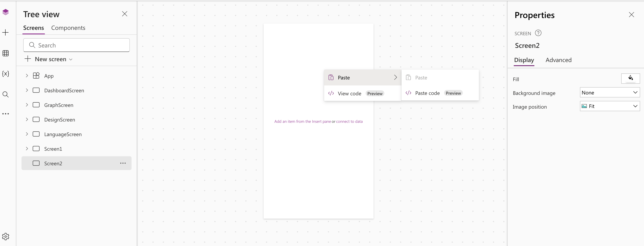This screenshot has width=644, height=246.
Task: Expand the DashboardScreen node
Action: click(x=27, y=90)
